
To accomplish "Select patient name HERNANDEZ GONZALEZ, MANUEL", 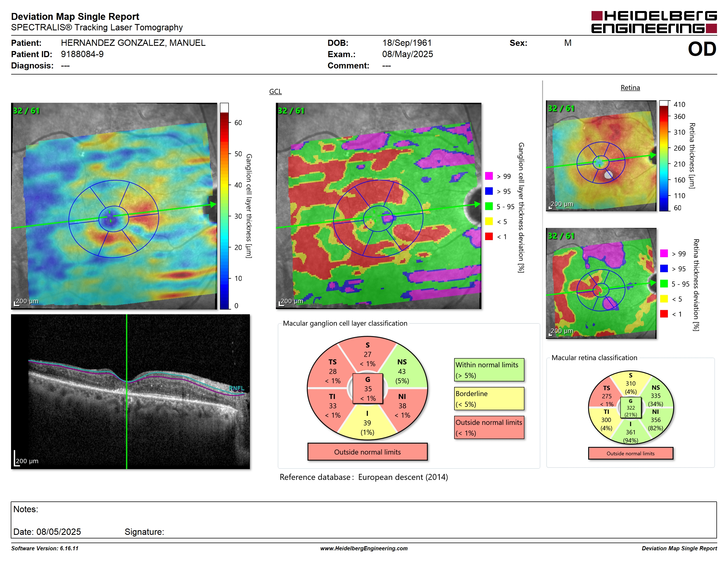I will [133, 43].
